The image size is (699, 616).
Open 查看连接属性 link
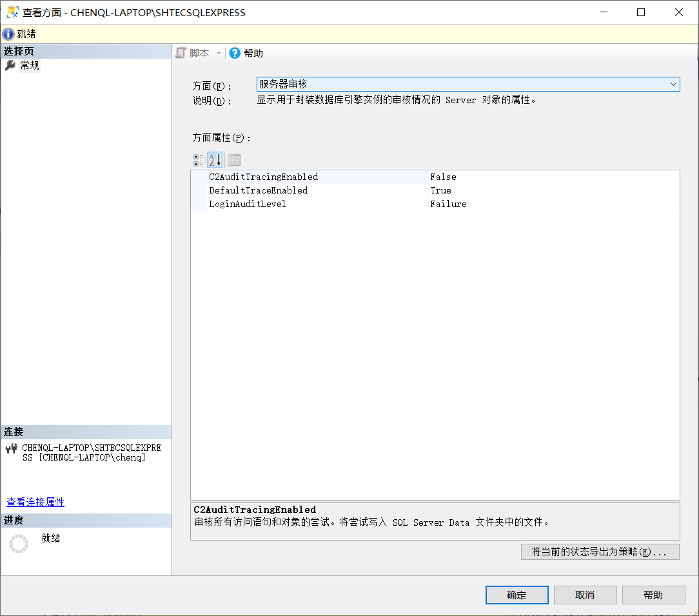pos(35,502)
